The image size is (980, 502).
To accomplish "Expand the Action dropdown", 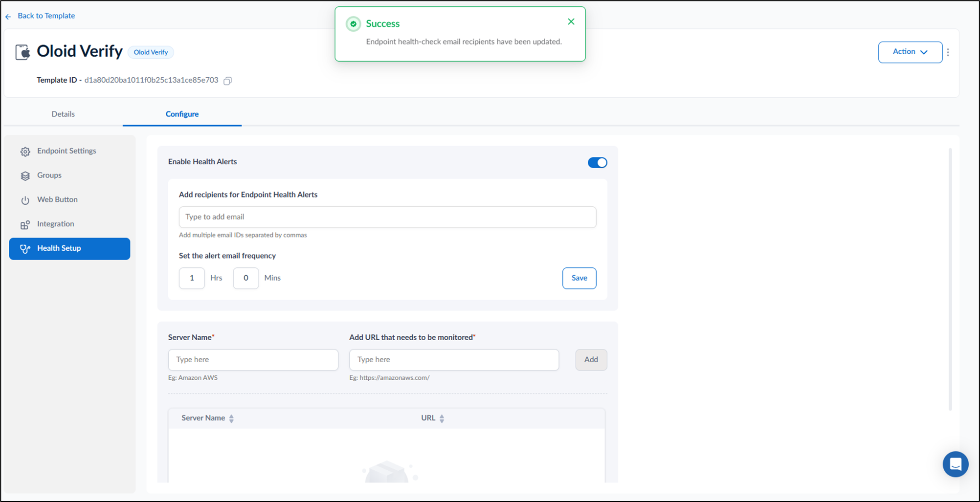I will pyautogui.click(x=910, y=52).
